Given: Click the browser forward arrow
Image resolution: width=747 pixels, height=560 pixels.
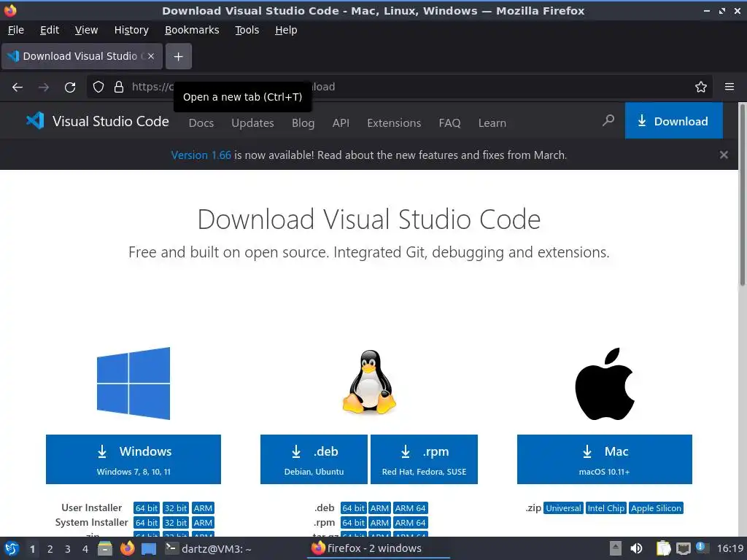Looking at the screenshot, I should (x=44, y=87).
